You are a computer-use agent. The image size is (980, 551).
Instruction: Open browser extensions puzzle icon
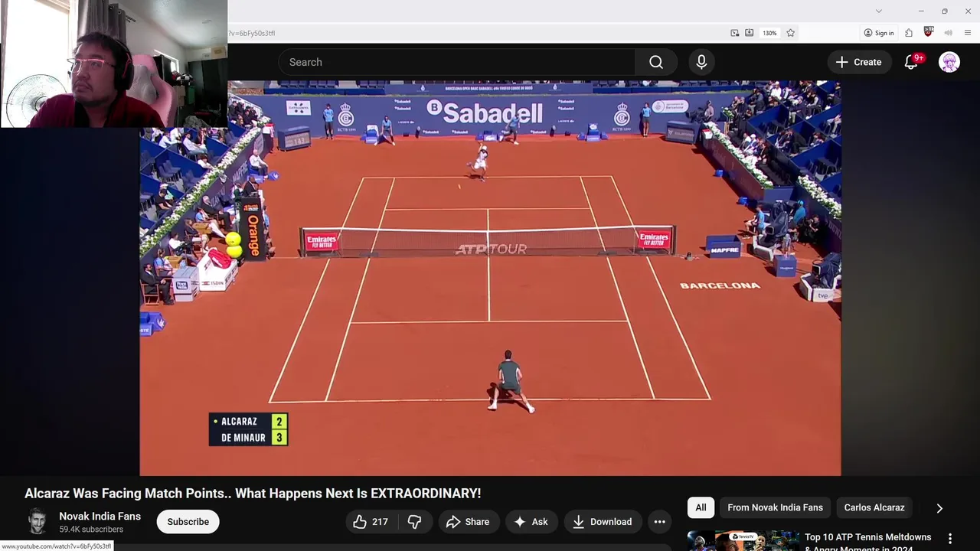tap(909, 33)
